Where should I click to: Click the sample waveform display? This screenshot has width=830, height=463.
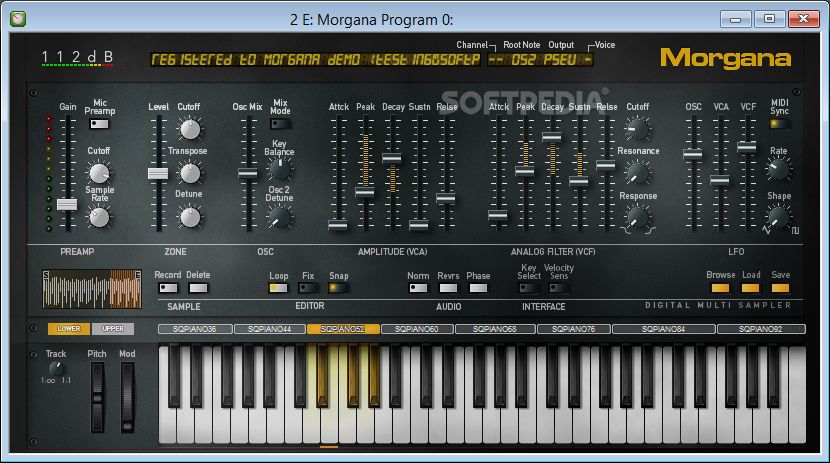coord(92,289)
